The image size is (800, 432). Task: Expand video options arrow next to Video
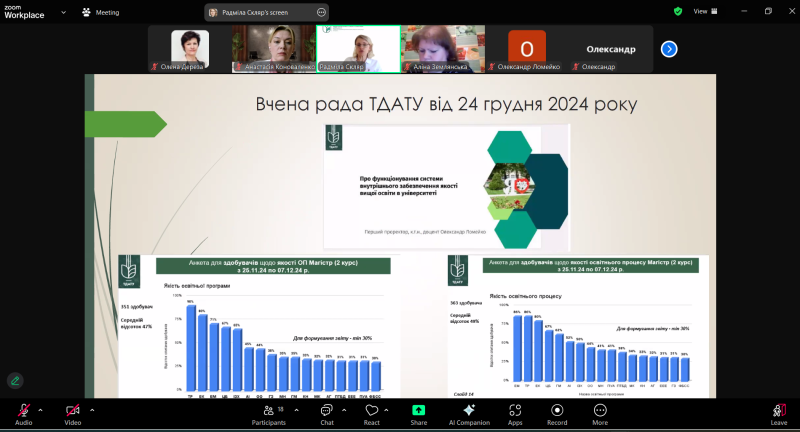92,410
